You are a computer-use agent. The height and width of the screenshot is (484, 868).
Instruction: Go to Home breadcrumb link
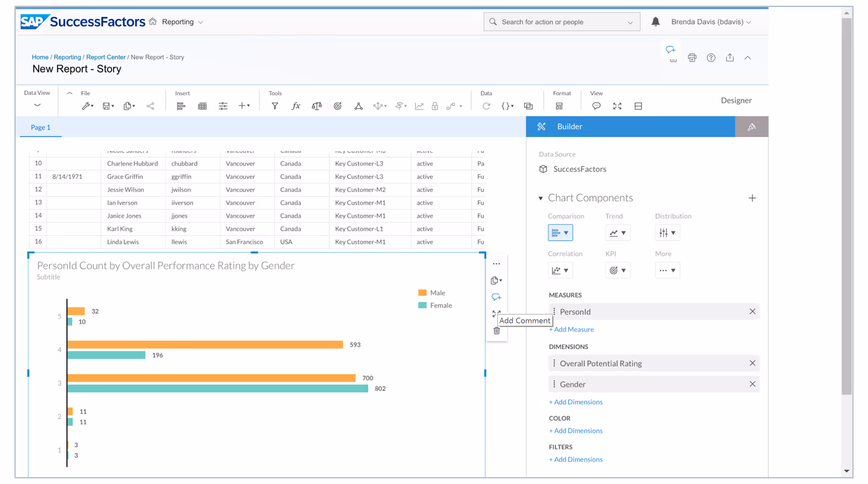[x=40, y=57]
